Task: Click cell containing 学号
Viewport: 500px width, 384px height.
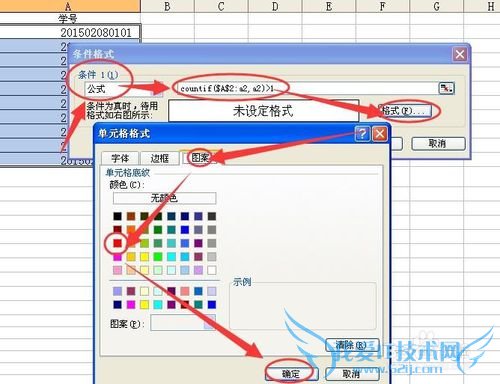Action: (70, 18)
